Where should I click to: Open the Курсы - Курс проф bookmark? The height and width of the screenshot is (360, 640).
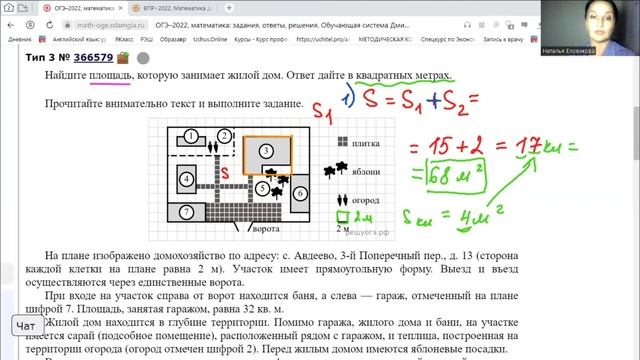261,40
